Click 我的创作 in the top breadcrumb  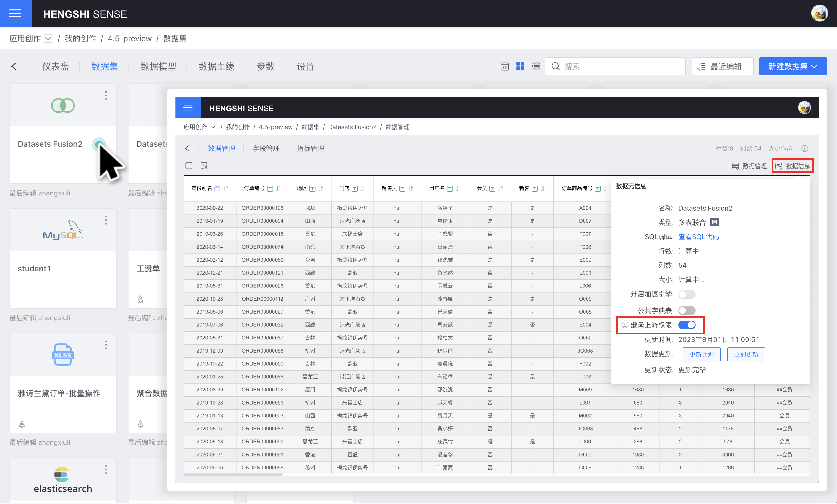point(81,39)
